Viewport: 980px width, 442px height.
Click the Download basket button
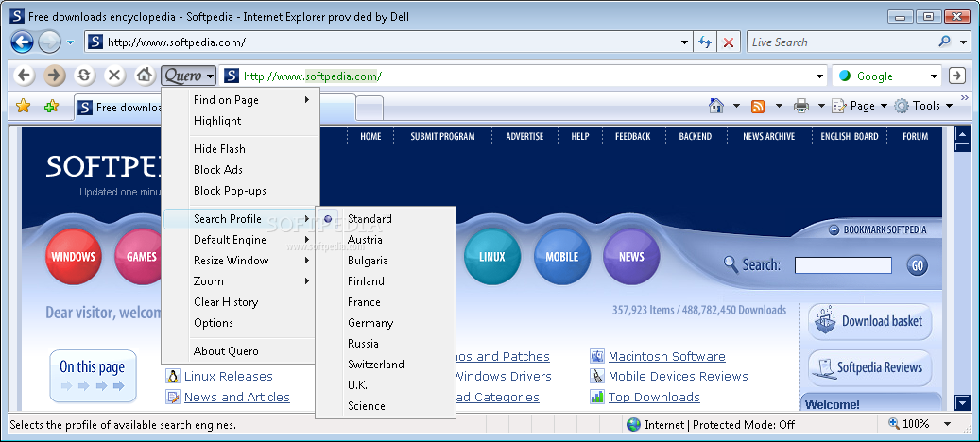click(870, 321)
